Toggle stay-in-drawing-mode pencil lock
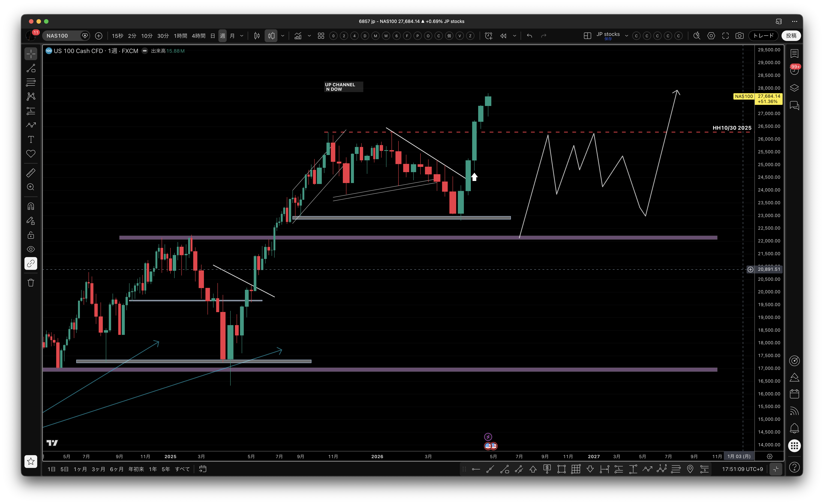 tap(31, 221)
